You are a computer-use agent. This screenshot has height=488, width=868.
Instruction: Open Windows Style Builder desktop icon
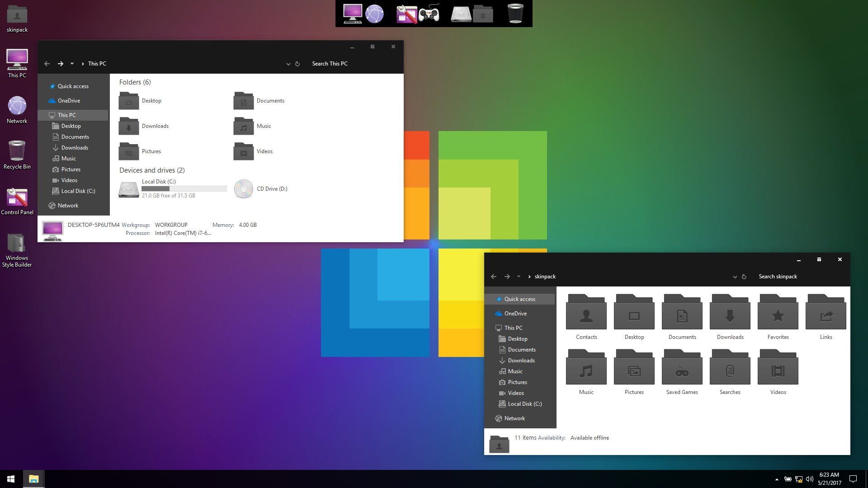[17, 244]
